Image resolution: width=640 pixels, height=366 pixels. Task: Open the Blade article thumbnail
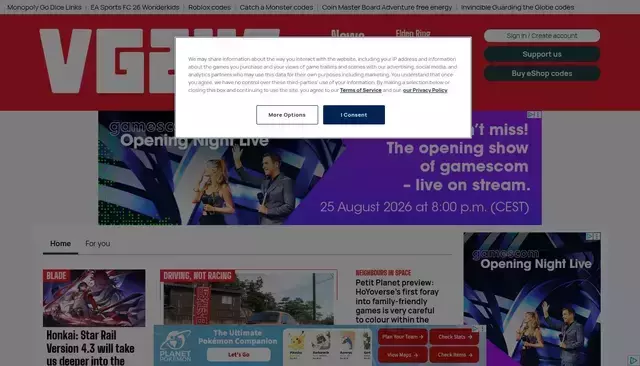tap(94, 298)
